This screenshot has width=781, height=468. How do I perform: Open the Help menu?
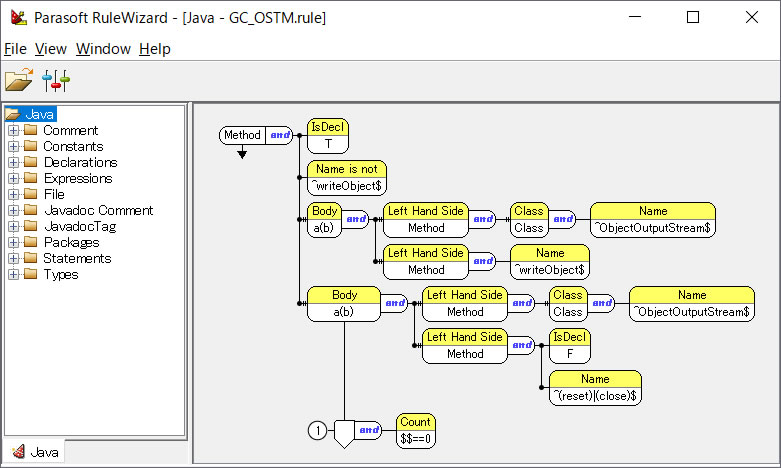[155, 49]
